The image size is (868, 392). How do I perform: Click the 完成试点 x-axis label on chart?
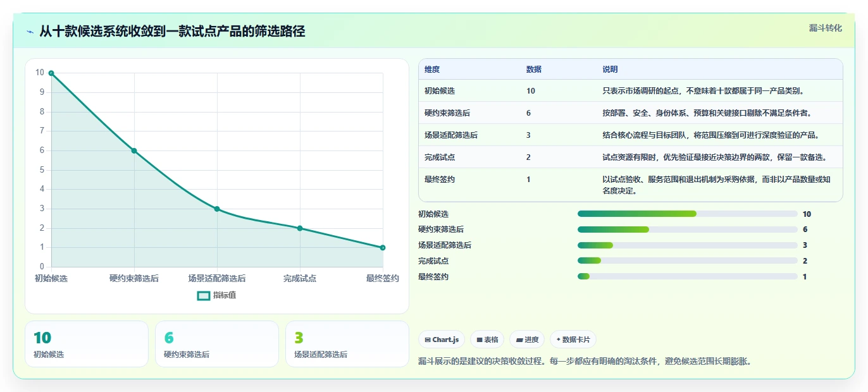tap(300, 278)
